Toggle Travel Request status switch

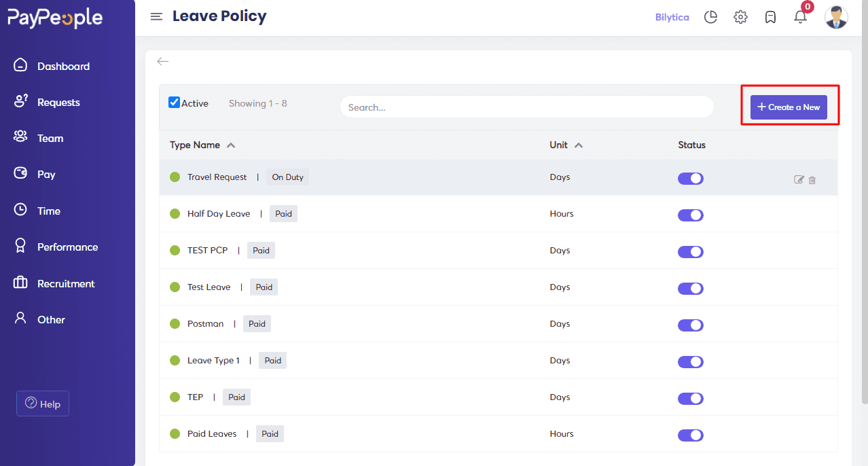coord(691,179)
